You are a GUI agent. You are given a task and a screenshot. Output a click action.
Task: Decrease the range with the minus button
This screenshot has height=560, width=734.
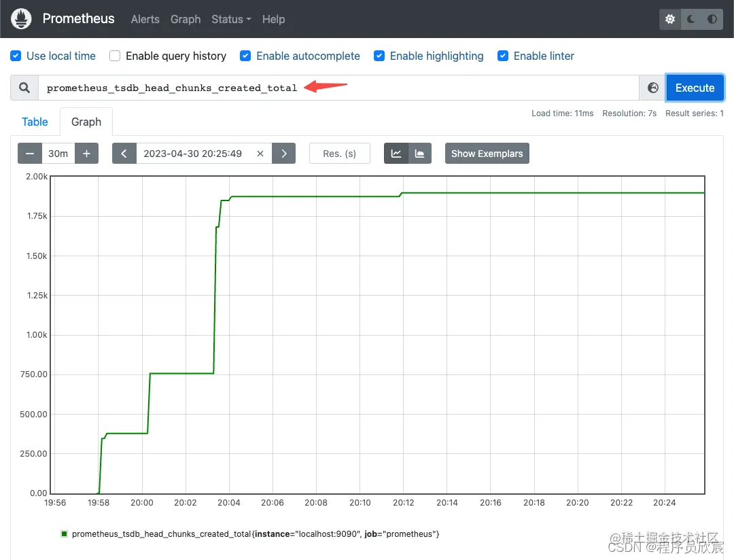(30, 154)
